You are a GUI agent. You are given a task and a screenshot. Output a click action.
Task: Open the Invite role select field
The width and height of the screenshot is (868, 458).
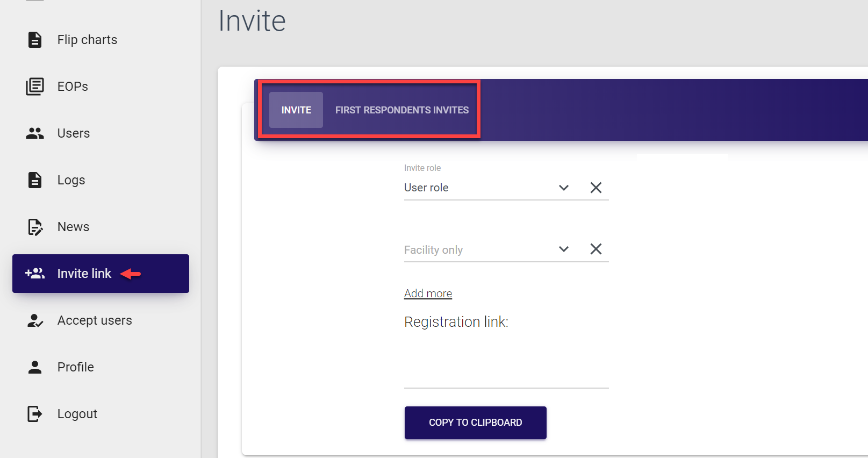[x=478, y=188]
